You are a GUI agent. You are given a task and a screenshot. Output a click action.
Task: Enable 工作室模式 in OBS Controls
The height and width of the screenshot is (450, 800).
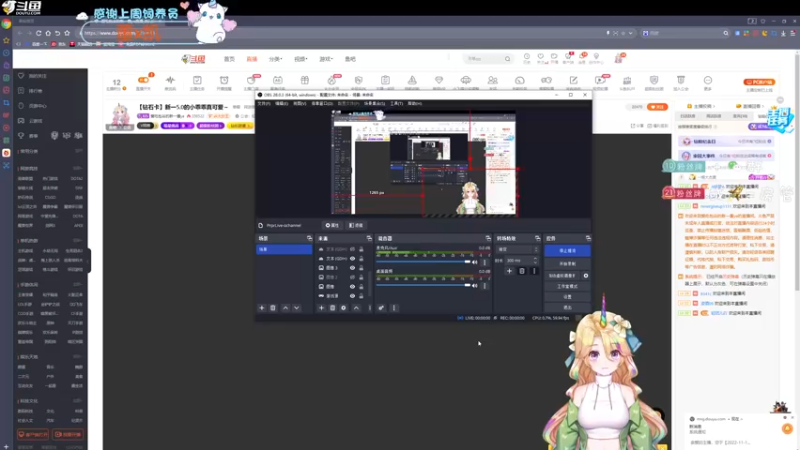[567, 286]
